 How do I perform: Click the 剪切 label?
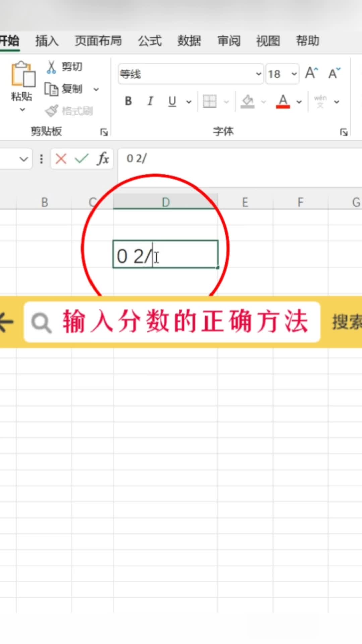click(72, 67)
